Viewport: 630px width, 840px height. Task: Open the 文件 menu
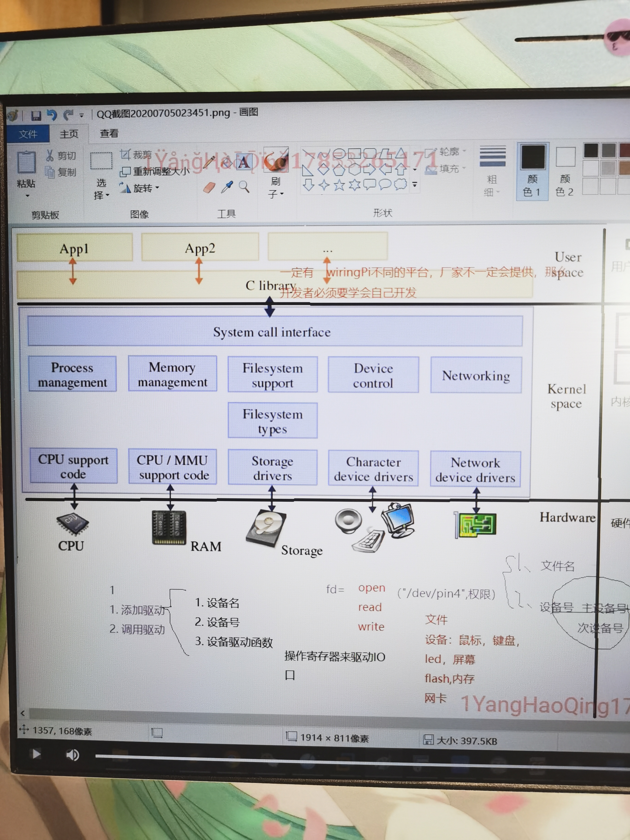coord(28,134)
